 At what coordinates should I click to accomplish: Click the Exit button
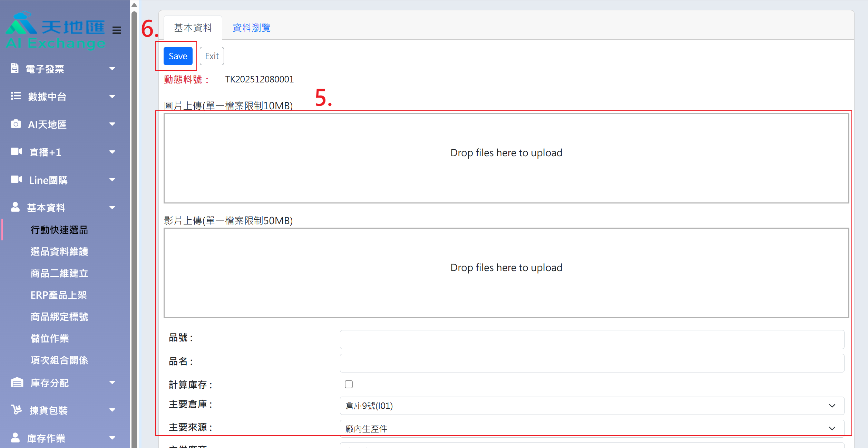pyautogui.click(x=212, y=56)
